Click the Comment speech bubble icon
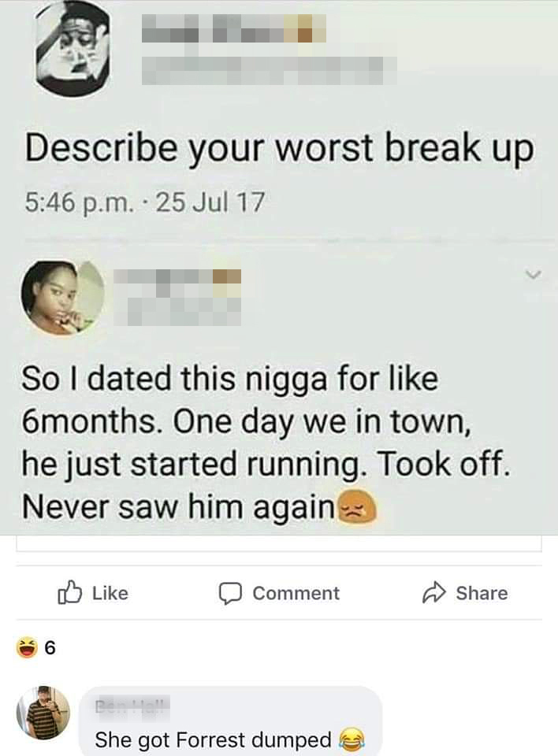Screen dimensions: 558x756 [230, 594]
